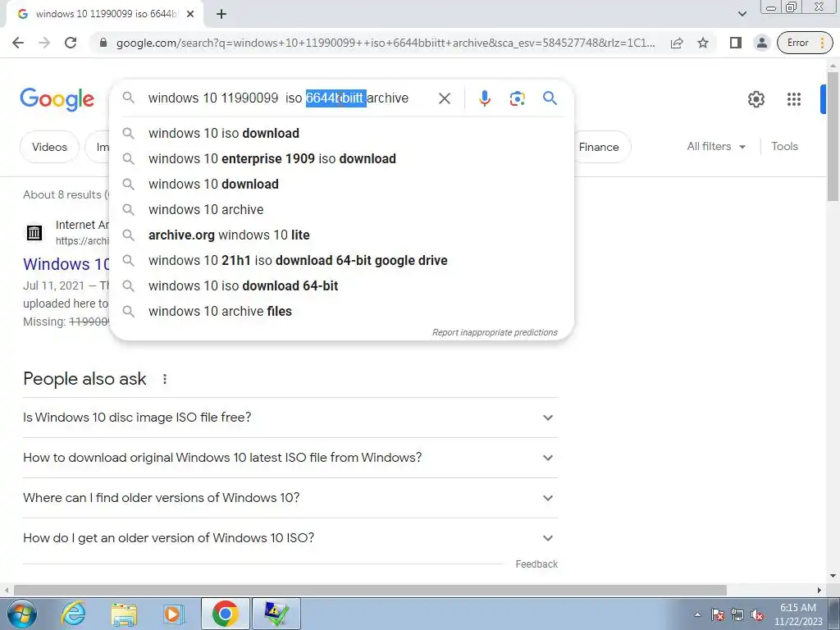Open the Google apps grid icon
Viewport: 840px width, 630px height.
pos(794,99)
